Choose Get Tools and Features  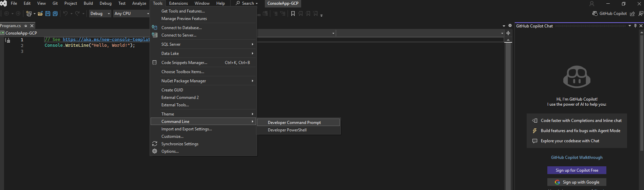click(x=203, y=11)
